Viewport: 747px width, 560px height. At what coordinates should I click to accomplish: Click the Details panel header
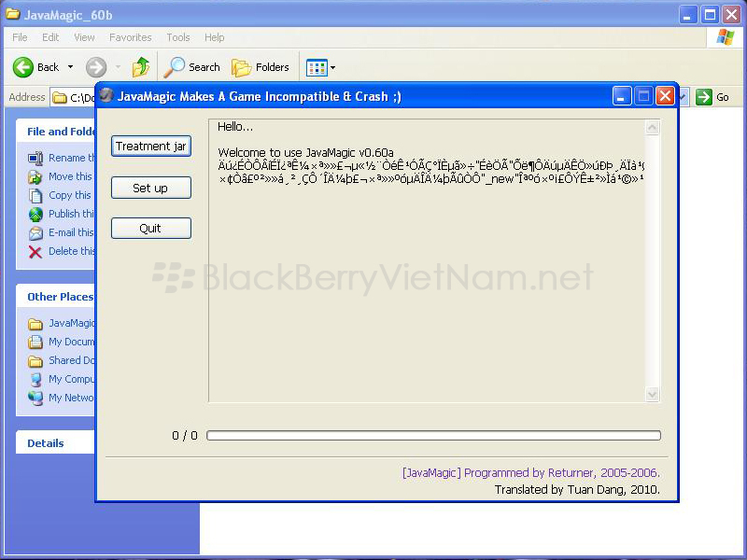point(55,442)
